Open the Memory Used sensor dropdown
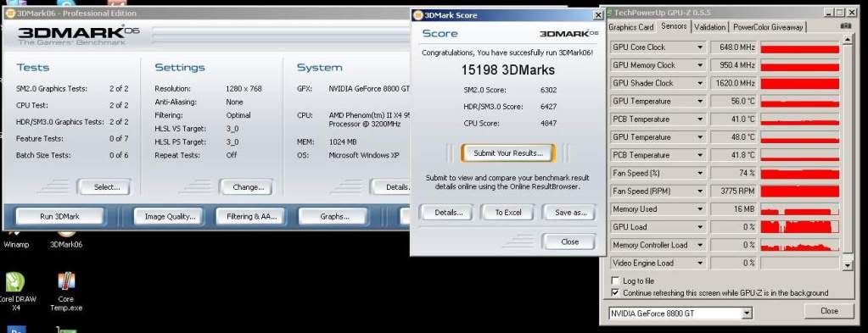The height and width of the screenshot is (333, 868). [x=700, y=209]
